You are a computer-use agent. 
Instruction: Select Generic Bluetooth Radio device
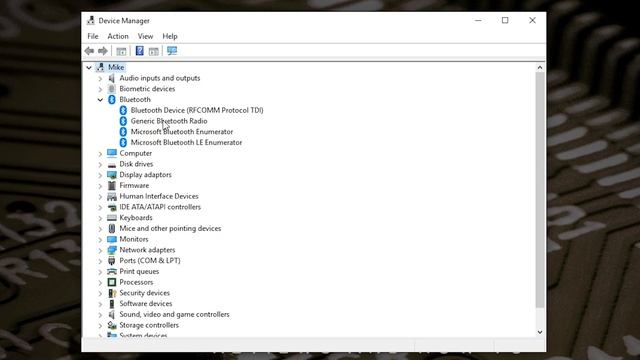point(169,121)
